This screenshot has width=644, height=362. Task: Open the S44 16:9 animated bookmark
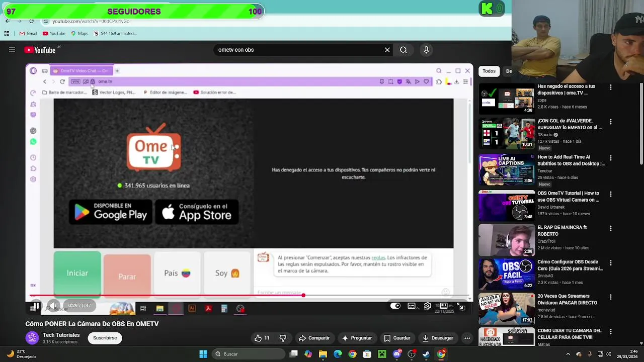[x=115, y=33]
